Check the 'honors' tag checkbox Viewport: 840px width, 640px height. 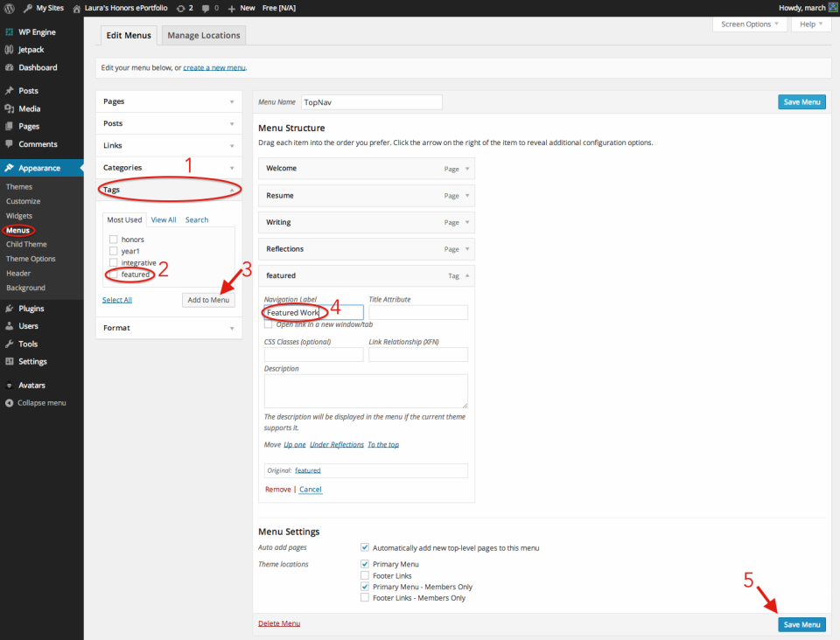[113, 240]
